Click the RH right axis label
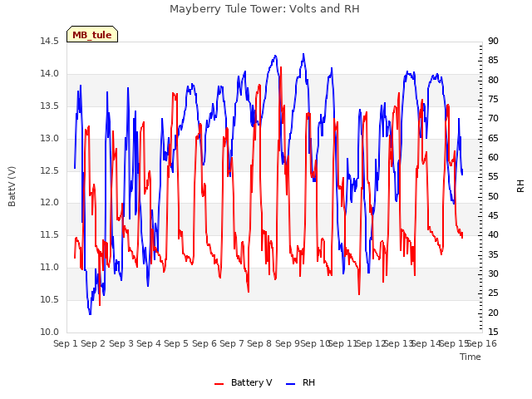Viewport: 532px width, 399px height. tap(520, 186)
